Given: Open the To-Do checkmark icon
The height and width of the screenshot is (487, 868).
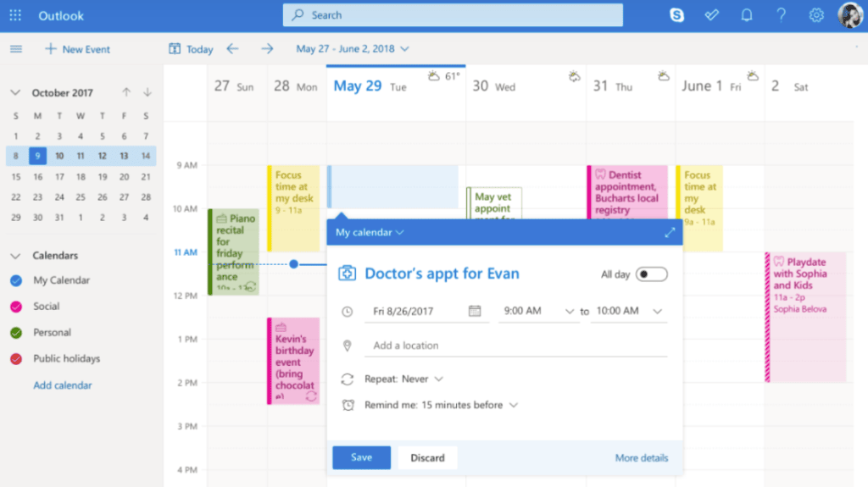Looking at the screenshot, I should 712,15.
